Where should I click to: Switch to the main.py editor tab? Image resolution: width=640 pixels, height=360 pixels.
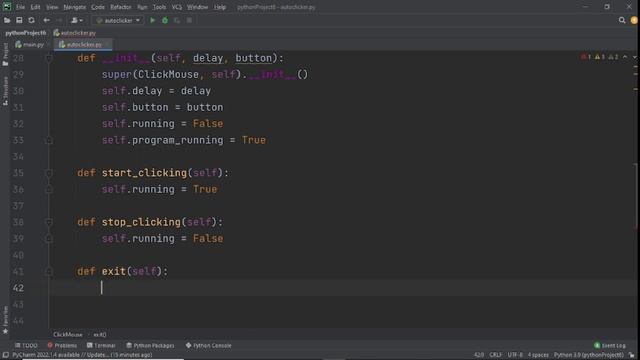point(30,44)
